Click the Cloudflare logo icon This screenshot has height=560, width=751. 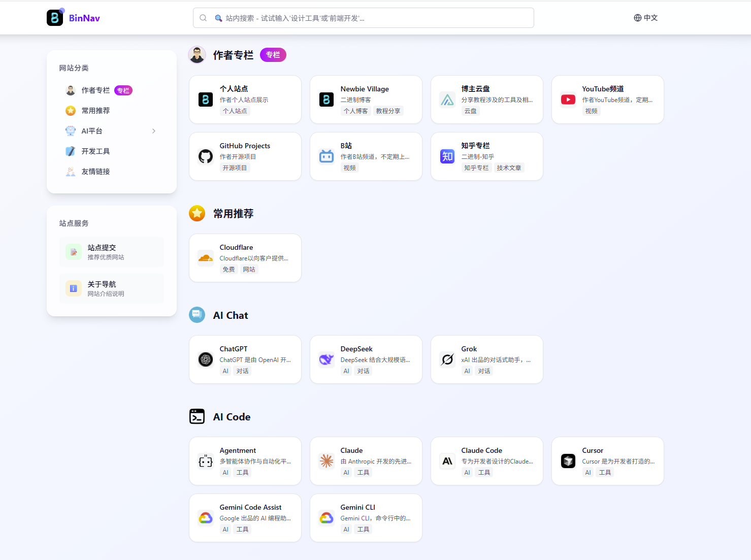(205, 258)
